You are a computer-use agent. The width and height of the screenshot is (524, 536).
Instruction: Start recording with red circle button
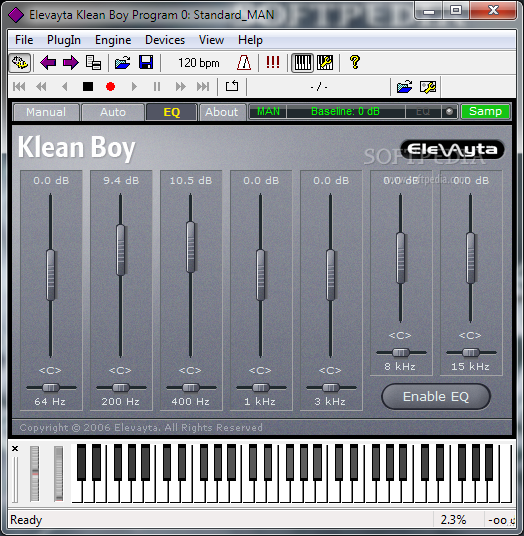point(110,87)
